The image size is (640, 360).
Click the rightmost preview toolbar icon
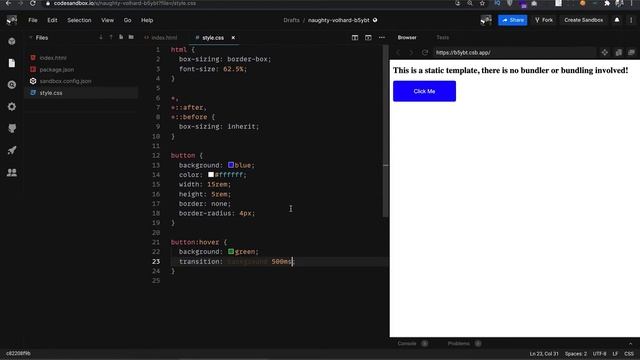tap(631, 52)
